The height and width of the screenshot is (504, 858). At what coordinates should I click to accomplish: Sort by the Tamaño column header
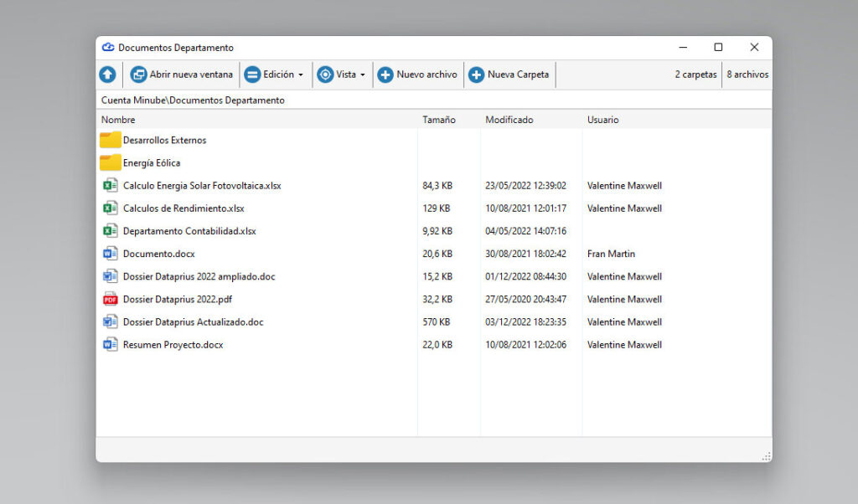(x=439, y=120)
